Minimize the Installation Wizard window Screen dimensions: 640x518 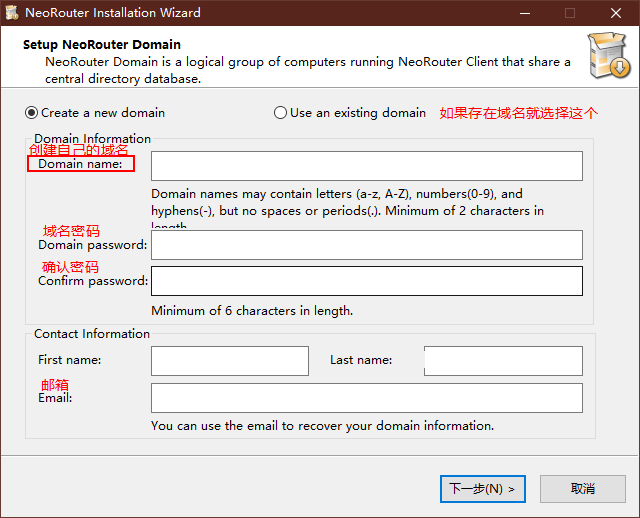[x=525, y=13]
